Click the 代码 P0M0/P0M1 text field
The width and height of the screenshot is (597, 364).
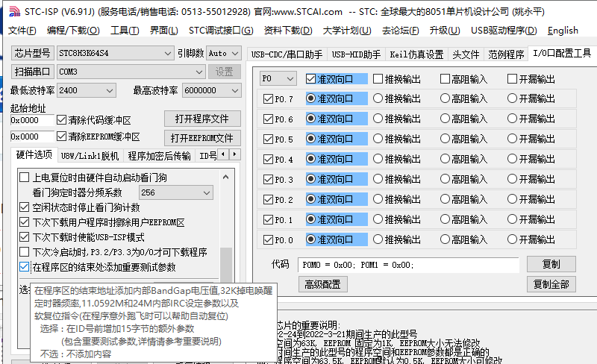pyautogui.click(x=408, y=265)
